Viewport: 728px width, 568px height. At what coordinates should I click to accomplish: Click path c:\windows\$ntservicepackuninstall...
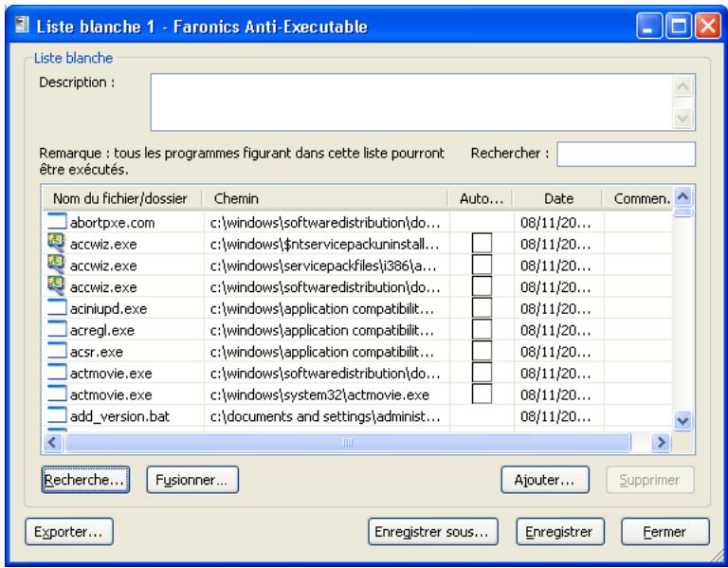coord(324,244)
